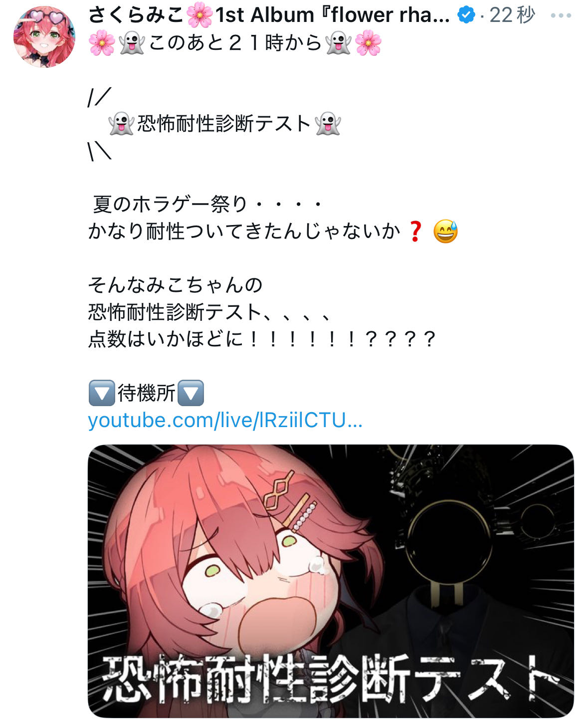Click cherry blossom emoji in display name
This screenshot has width=588, height=722.
click(x=199, y=15)
